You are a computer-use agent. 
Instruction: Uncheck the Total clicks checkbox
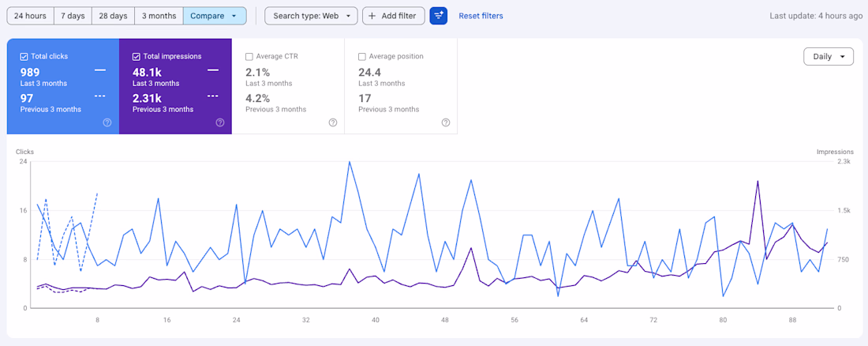click(x=24, y=57)
